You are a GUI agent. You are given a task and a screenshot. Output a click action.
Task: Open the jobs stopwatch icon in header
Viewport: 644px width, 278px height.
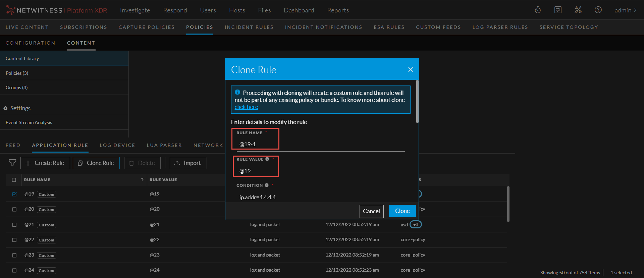coord(538,10)
